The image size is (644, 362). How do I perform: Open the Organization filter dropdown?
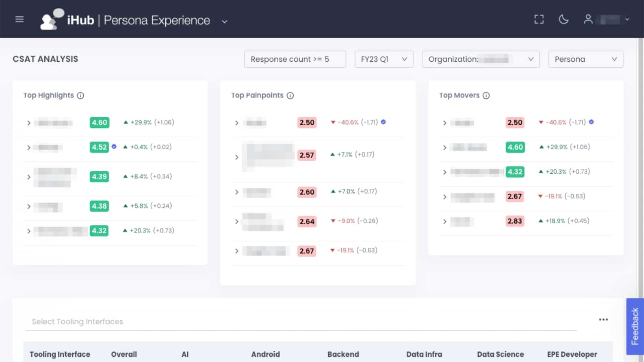(481, 59)
